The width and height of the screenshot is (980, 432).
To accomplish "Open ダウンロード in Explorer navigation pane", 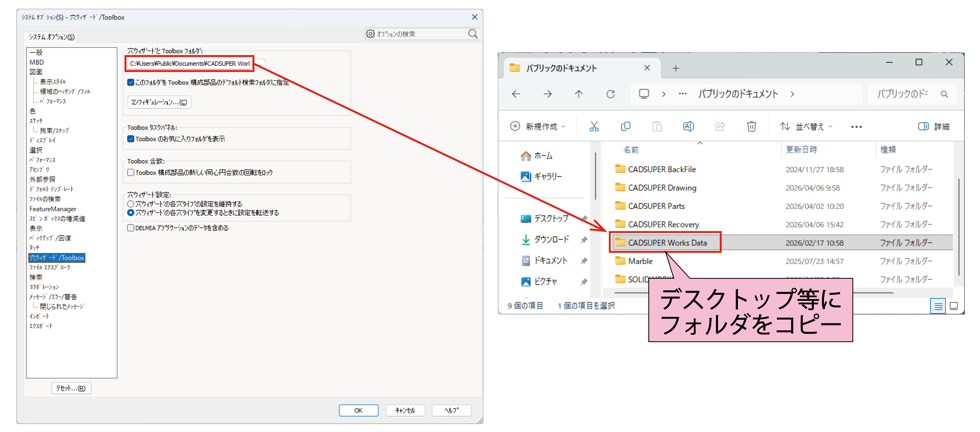I will (545, 239).
